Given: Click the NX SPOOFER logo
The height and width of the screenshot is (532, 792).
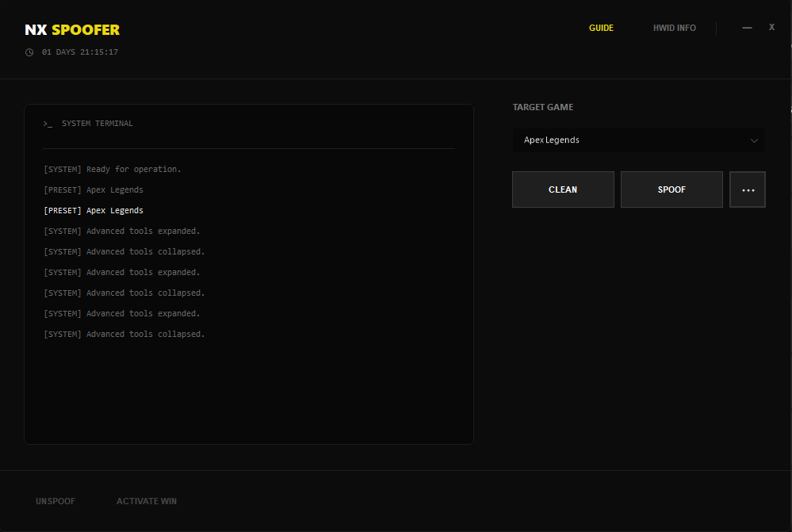Looking at the screenshot, I should point(72,30).
